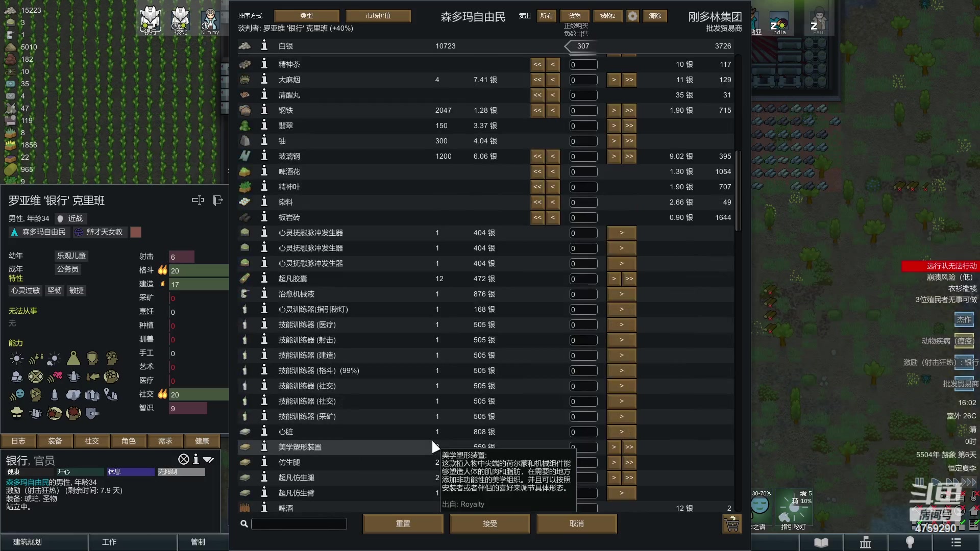The height and width of the screenshot is (551, 980).
Task: Toggle the checklist icon at bottom right
Action: (x=974, y=524)
